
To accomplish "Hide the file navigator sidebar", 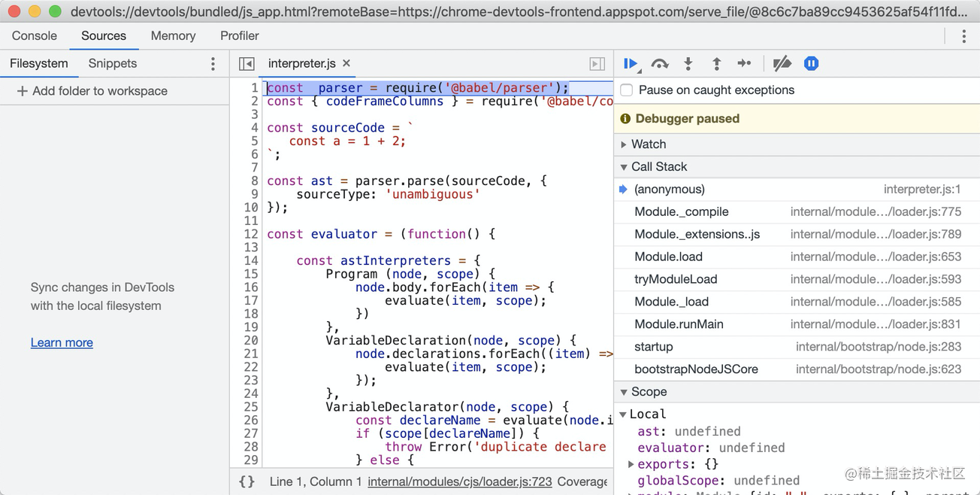I will [247, 64].
